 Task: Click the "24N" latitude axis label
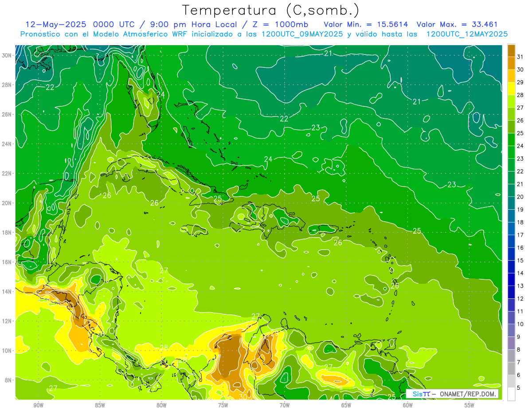point(7,144)
